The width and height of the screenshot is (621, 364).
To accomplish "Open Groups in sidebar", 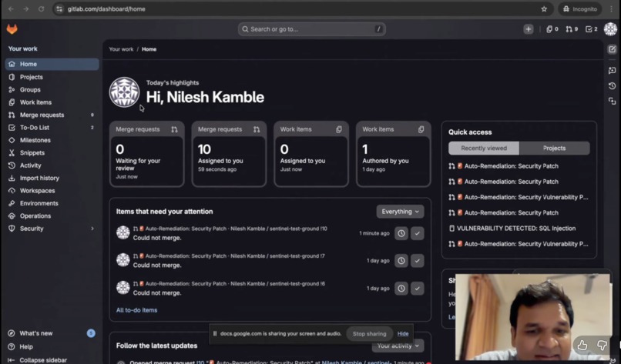I will pyautogui.click(x=52, y=89).
